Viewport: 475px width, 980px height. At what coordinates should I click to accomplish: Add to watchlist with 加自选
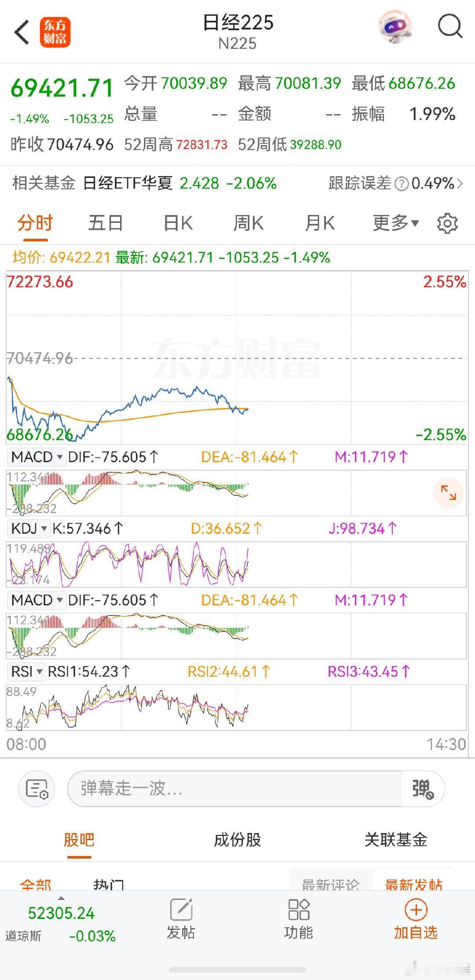coord(416,919)
